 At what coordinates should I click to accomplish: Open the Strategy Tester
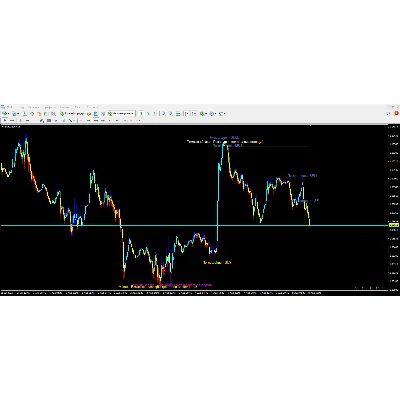pos(53,114)
